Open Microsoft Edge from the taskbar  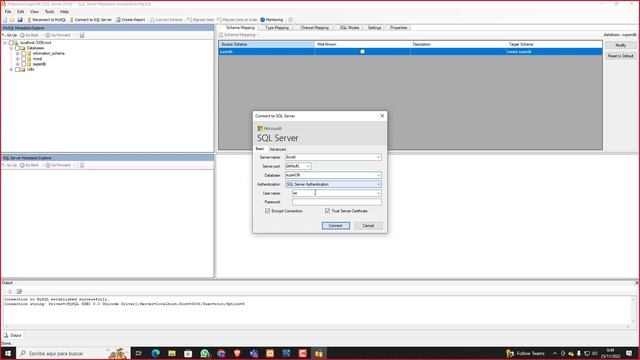pos(156,353)
